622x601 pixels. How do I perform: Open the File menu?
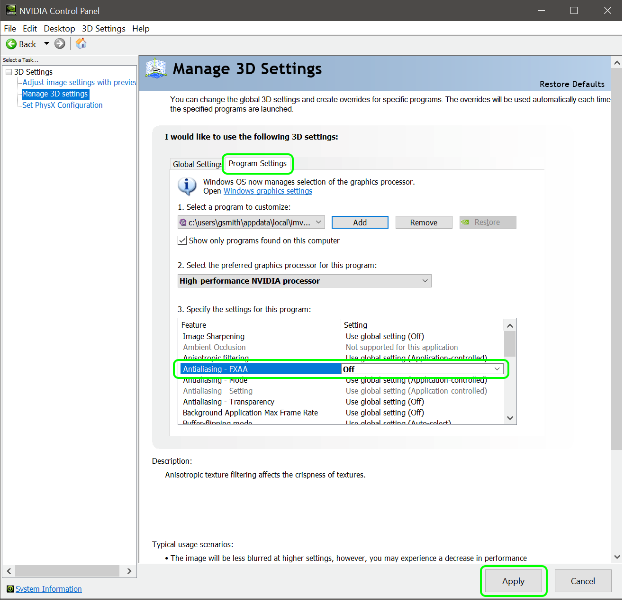pos(10,29)
